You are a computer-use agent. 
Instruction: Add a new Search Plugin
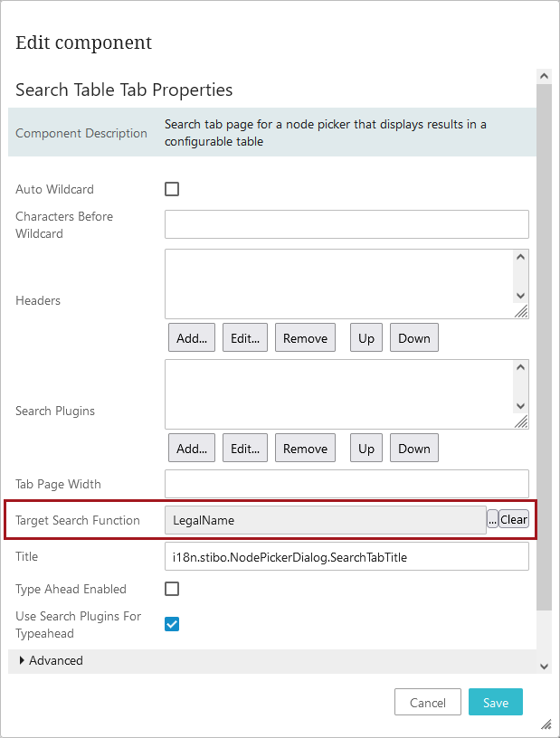point(192,449)
